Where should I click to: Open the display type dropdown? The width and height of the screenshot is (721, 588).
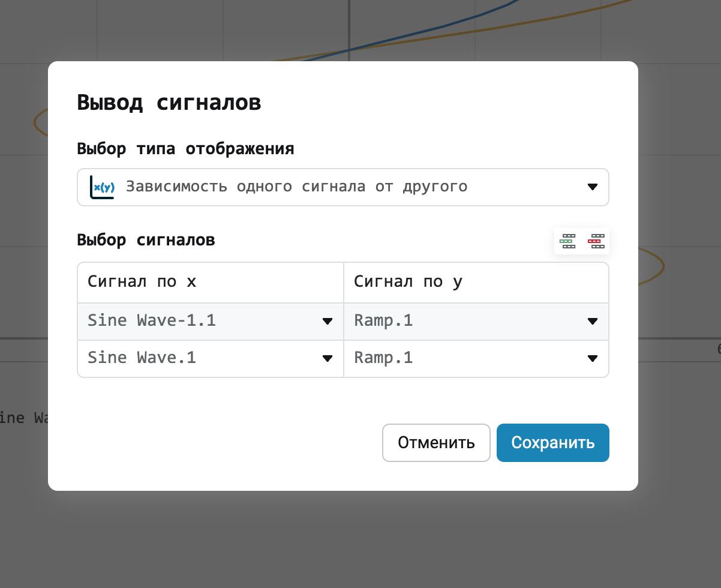point(343,187)
